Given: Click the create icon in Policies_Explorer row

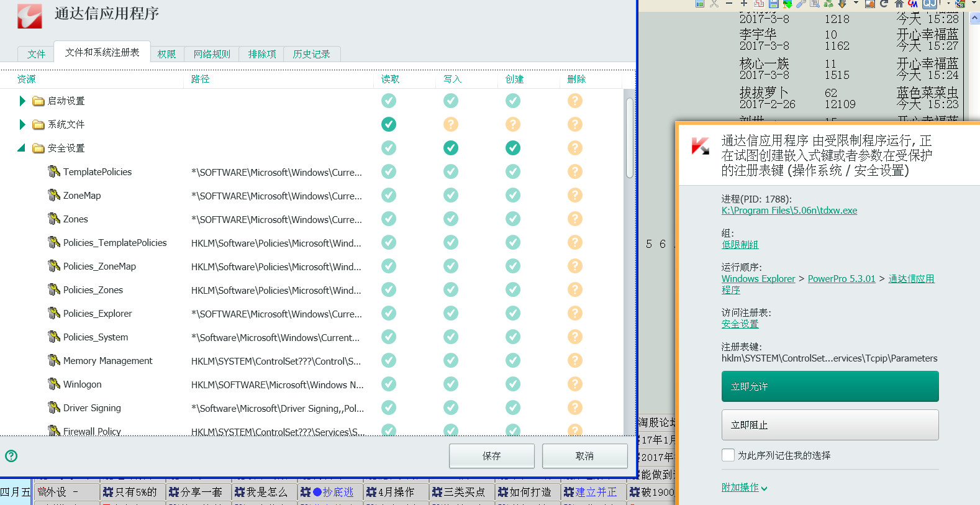Looking at the screenshot, I should pyautogui.click(x=513, y=313).
